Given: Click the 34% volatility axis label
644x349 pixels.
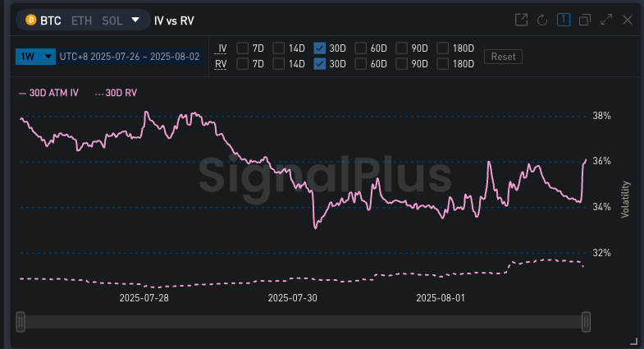Looking at the screenshot, I should tap(601, 207).
